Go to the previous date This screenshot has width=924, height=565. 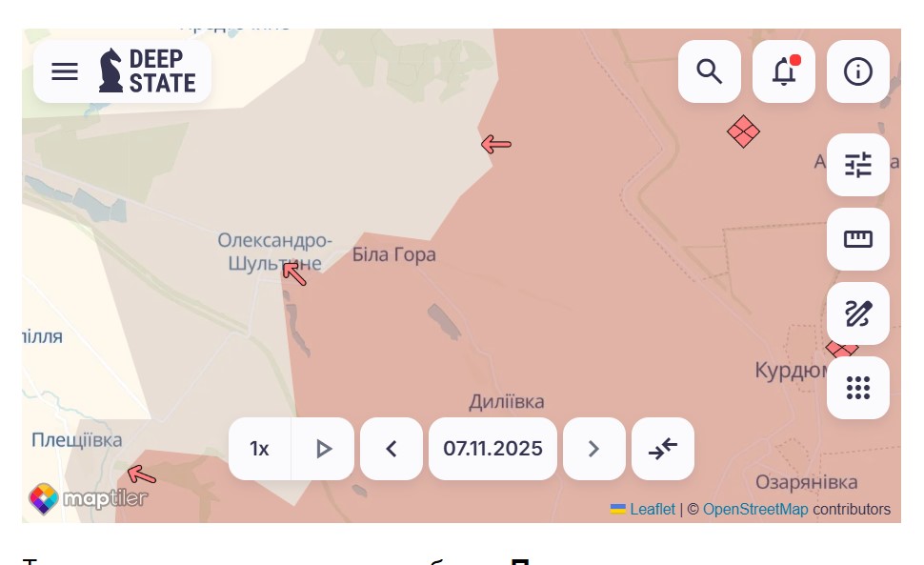[x=392, y=449]
